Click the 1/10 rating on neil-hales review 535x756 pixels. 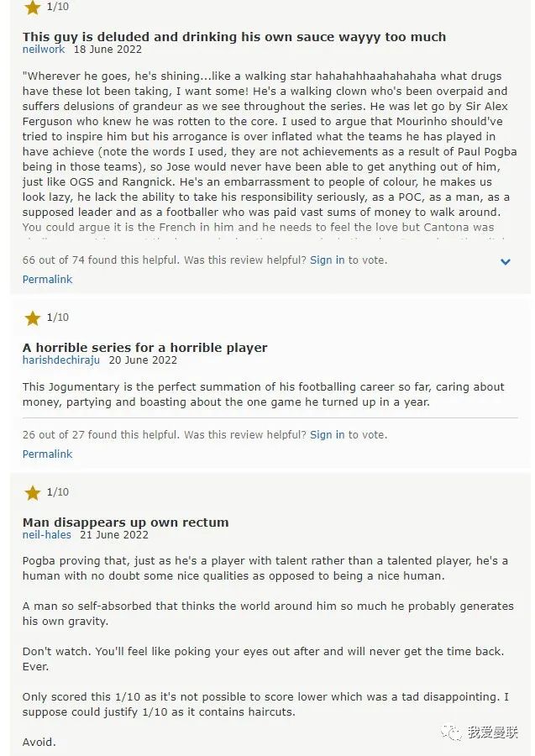click(x=58, y=492)
